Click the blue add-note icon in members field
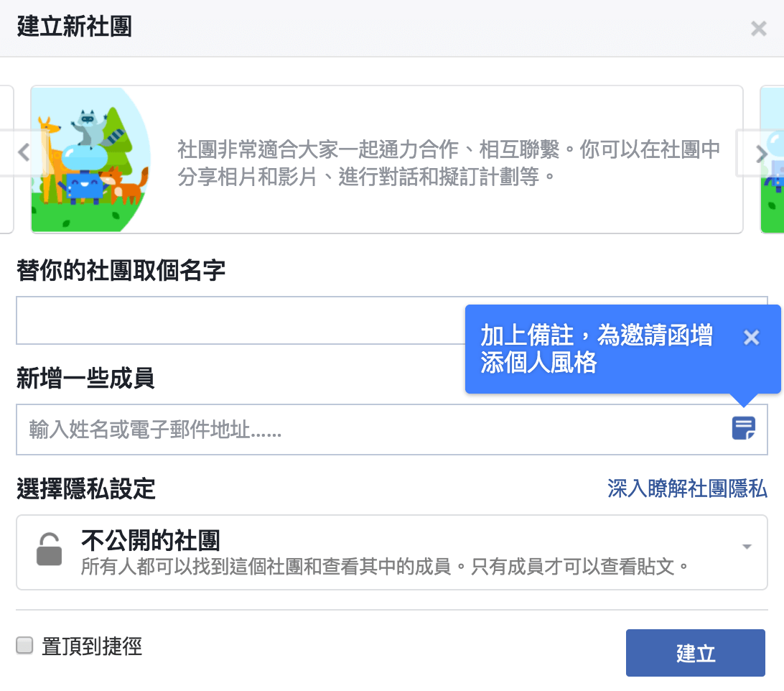This screenshot has width=784, height=691. pyautogui.click(x=744, y=428)
